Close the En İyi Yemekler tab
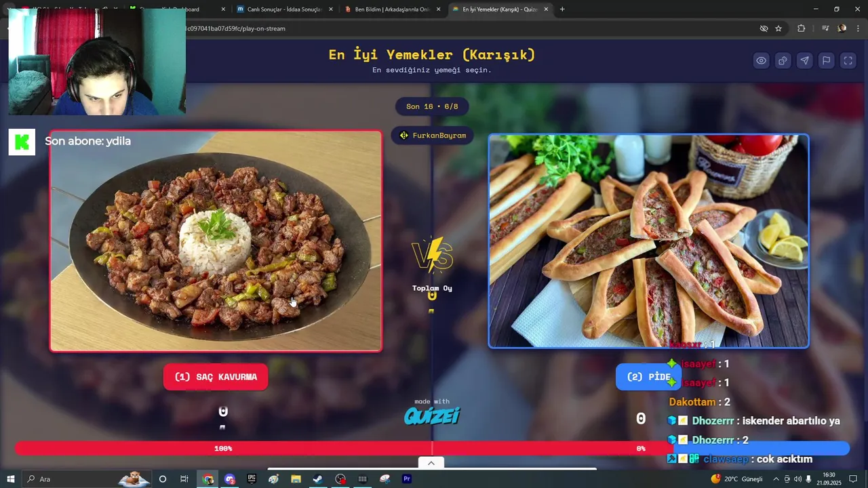Screen dimensions: 868x488 click(x=546, y=9)
